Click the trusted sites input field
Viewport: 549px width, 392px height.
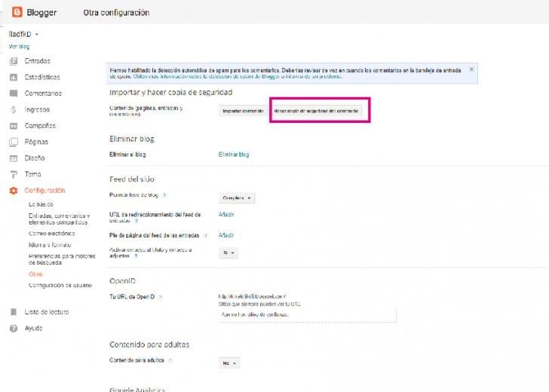click(308, 314)
